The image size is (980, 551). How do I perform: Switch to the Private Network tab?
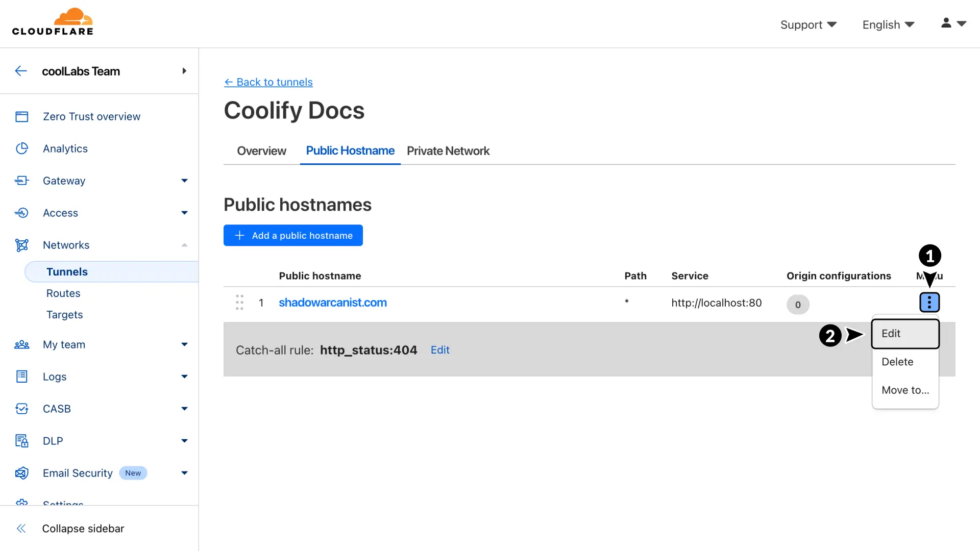[x=448, y=151]
